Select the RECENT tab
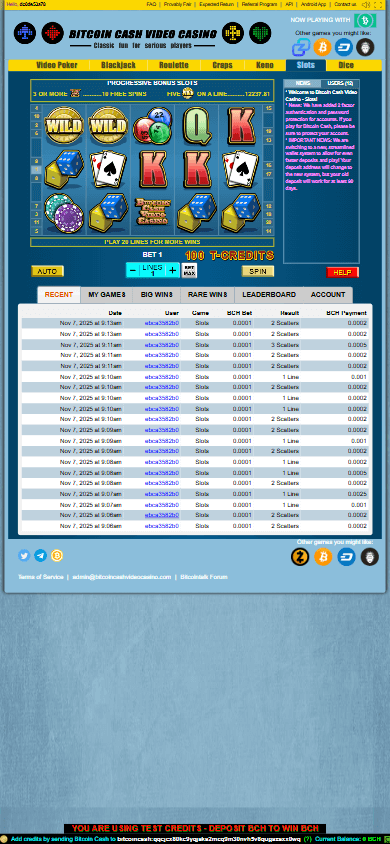Screen dimensions: 390x844 point(59,294)
